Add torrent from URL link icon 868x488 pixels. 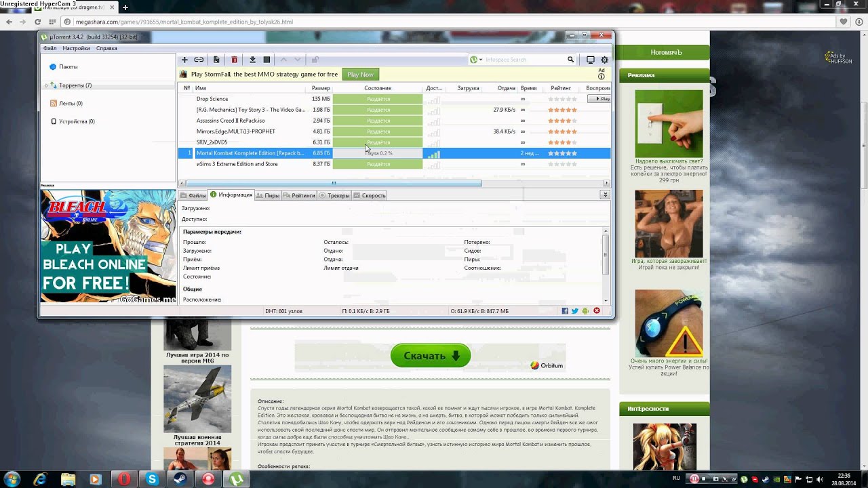tap(199, 60)
